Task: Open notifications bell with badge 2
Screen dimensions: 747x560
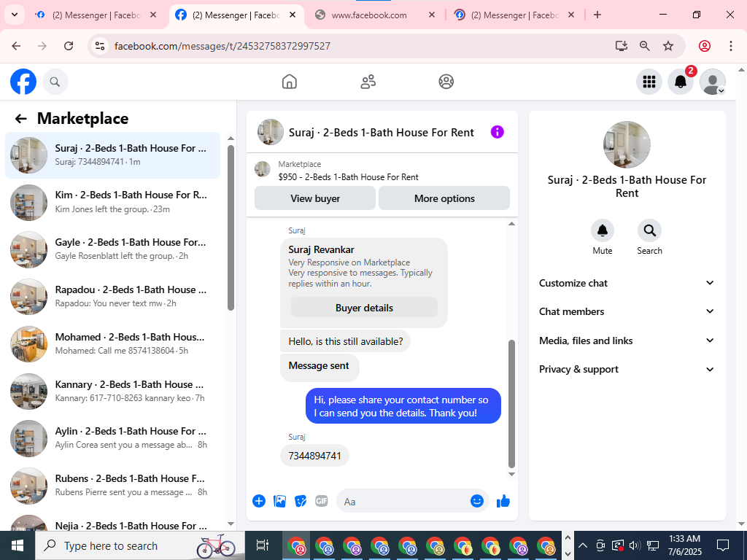Action: pyautogui.click(x=681, y=82)
